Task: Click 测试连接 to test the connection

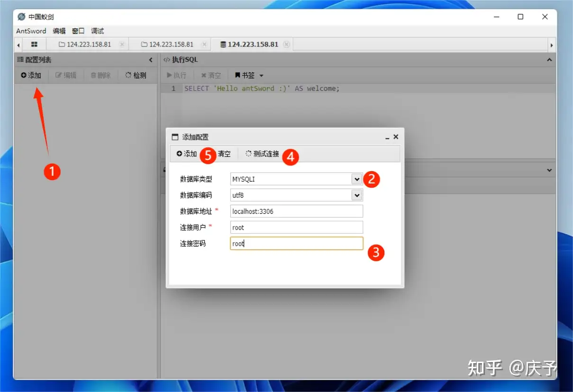Action: 262,154
